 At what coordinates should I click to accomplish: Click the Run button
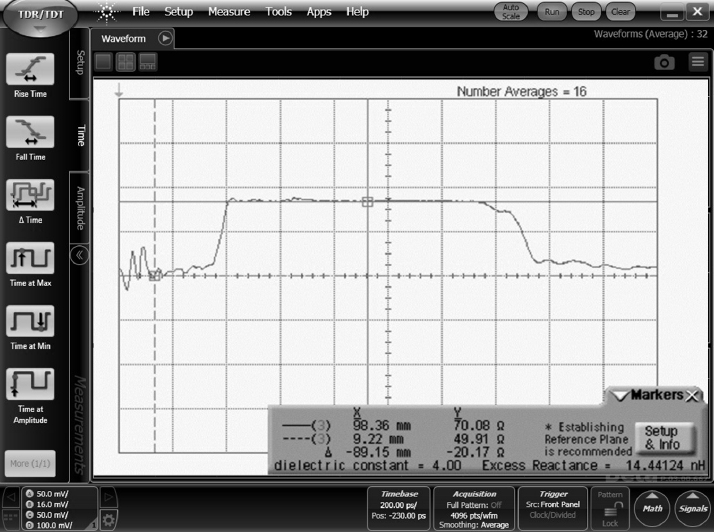pyautogui.click(x=552, y=12)
